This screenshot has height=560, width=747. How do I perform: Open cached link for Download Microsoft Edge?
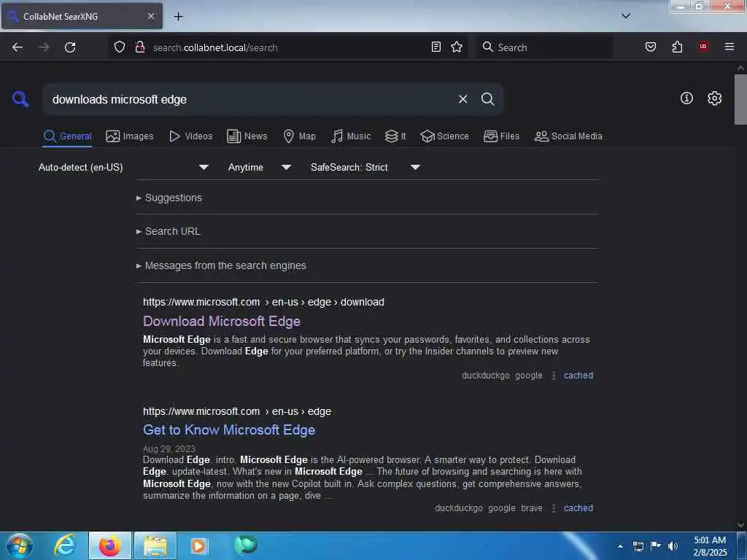578,376
